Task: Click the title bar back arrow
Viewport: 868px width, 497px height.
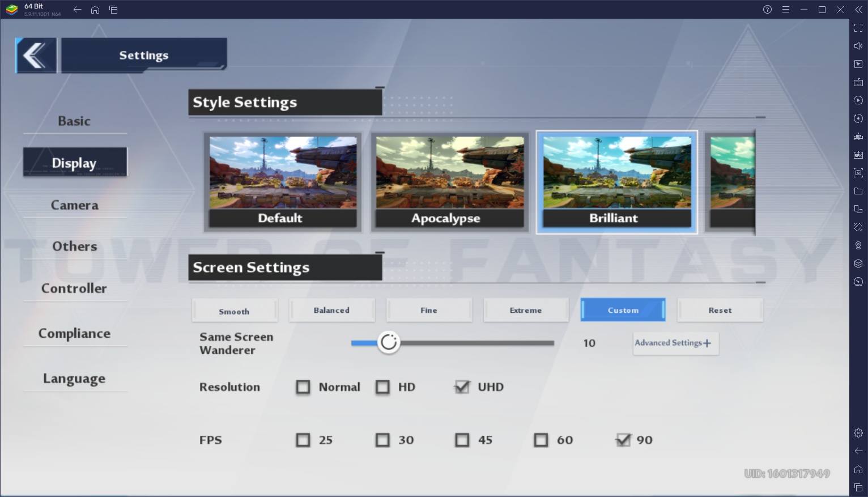Action: point(77,10)
